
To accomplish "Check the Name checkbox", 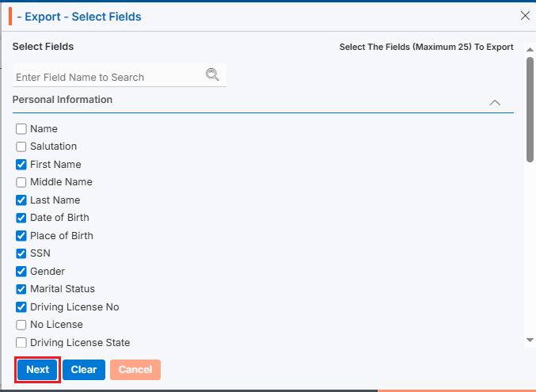I will (21, 129).
